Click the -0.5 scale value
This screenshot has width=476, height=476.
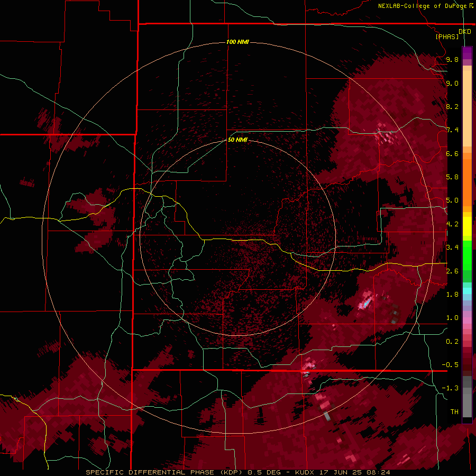click(450, 365)
